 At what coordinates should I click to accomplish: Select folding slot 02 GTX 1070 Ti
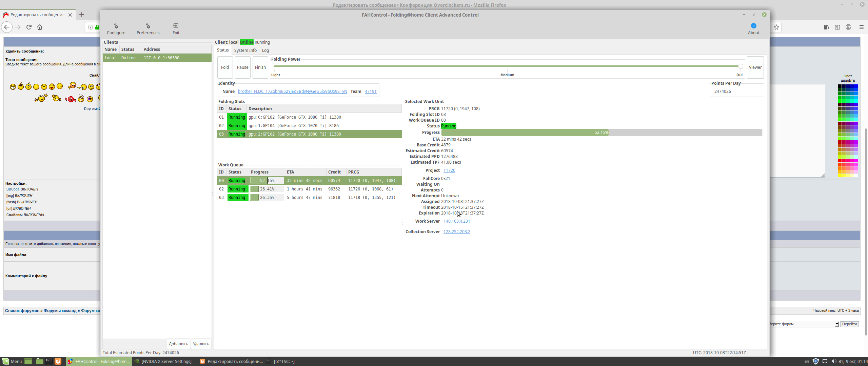coord(294,125)
